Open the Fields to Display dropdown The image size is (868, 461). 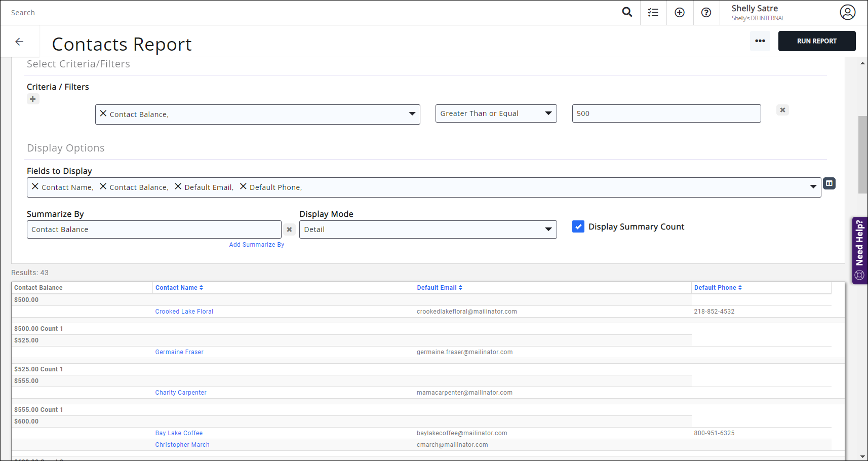813,187
